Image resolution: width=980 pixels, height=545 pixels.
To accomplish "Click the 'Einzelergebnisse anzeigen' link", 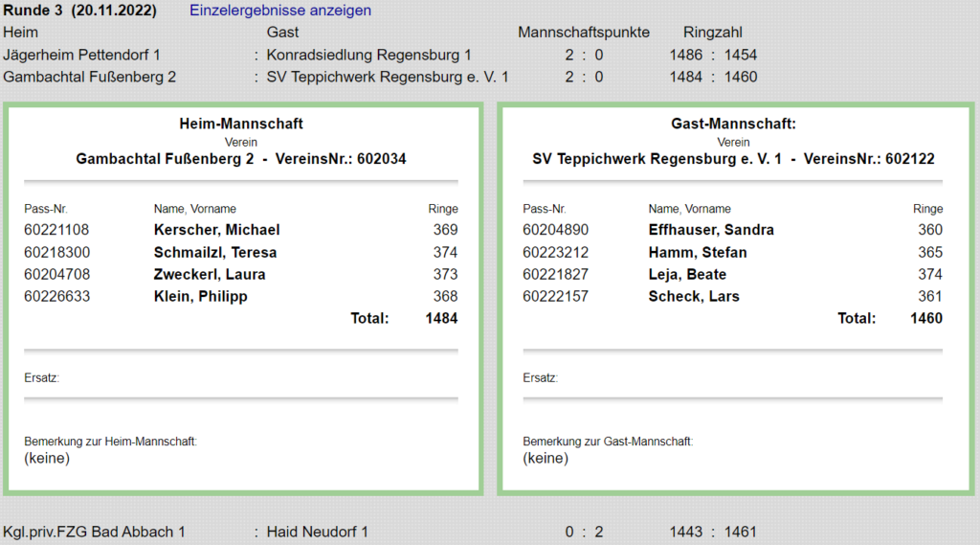I will 280,11.
